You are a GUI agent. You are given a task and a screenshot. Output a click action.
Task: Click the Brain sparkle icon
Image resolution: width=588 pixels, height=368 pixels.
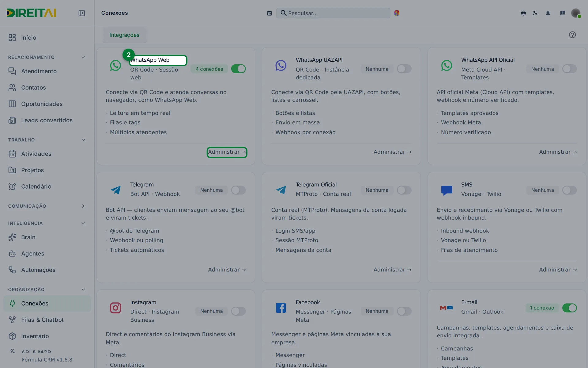coord(12,237)
